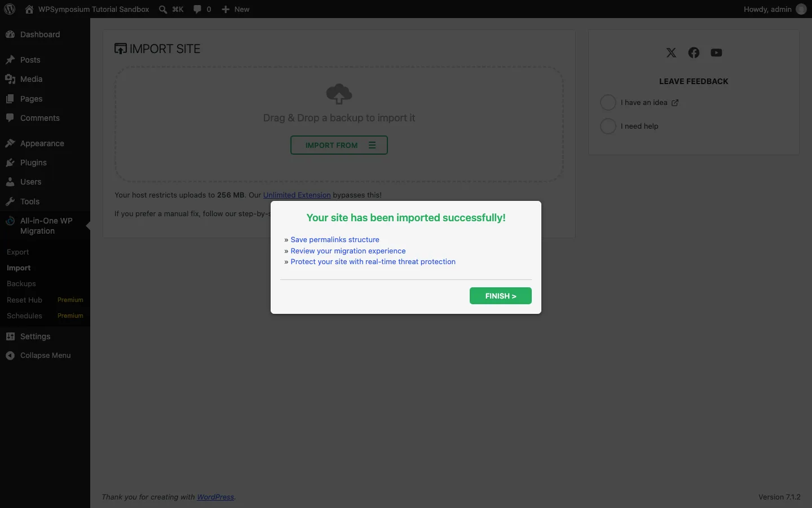Open the site home icon in admin bar
The image size is (812, 508).
coord(29,9)
